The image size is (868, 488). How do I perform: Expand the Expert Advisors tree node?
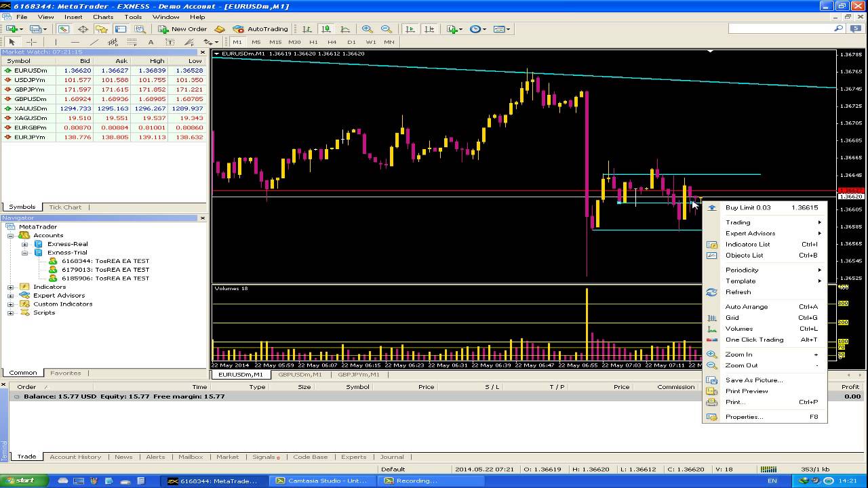coord(10,296)
